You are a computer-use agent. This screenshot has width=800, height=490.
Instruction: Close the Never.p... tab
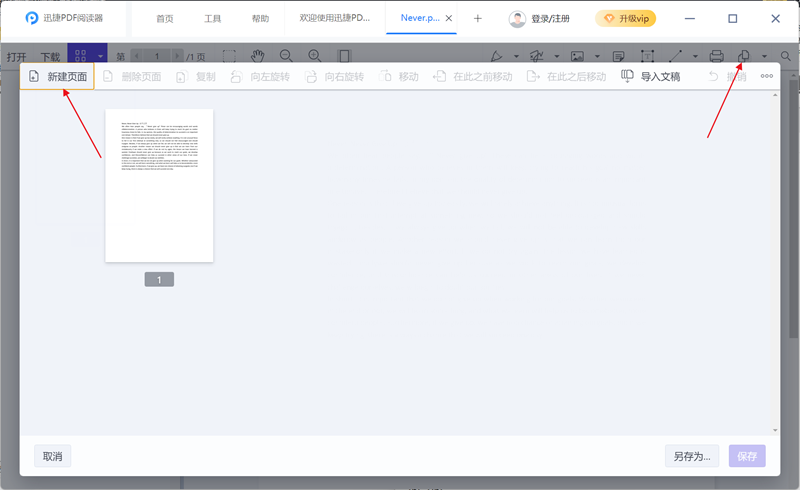(449, 18)
